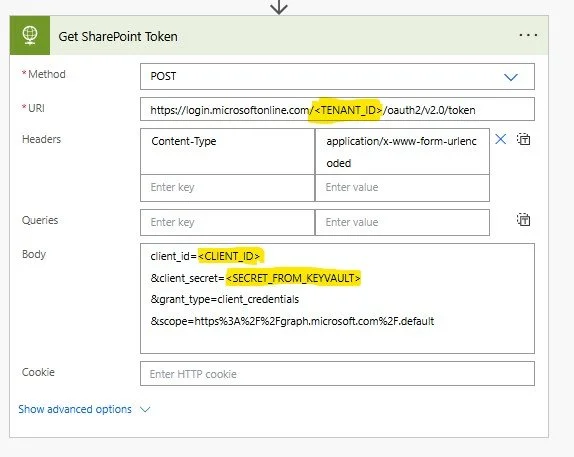
Task: Click the &grant_type=client_credentials line
Action: pyautogui.click(x=225, y=300)
